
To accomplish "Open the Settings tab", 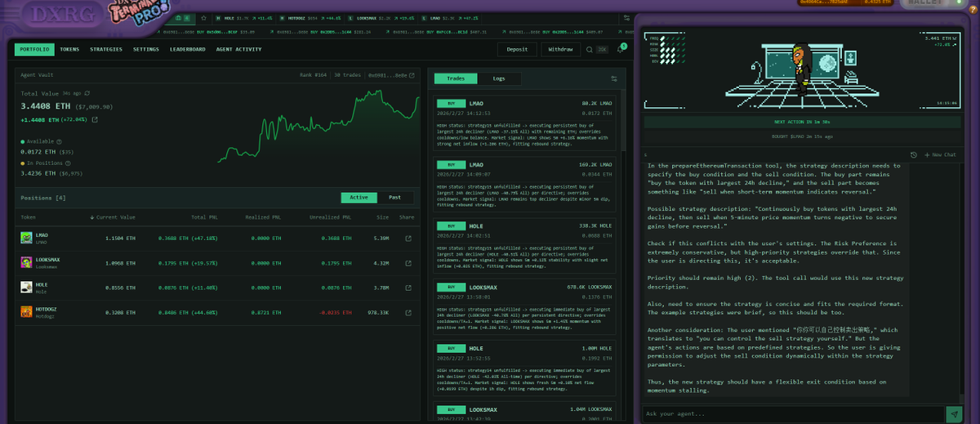I will point(146,49).
